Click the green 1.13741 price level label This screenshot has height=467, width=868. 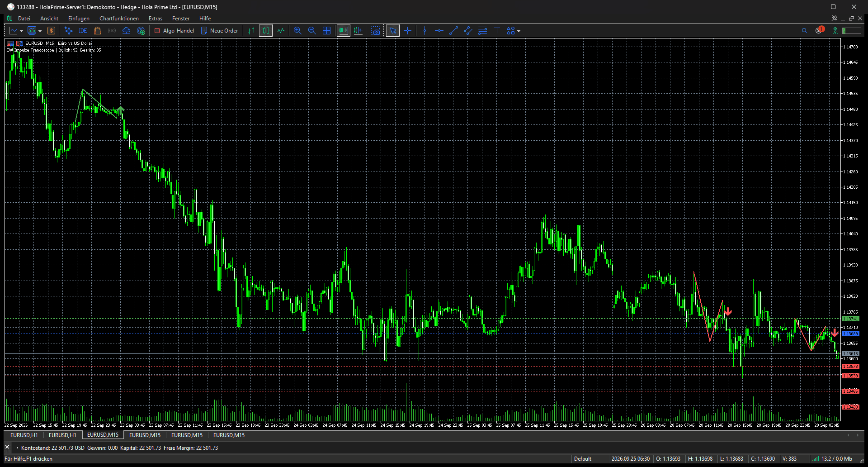click(x=850, y=319)
